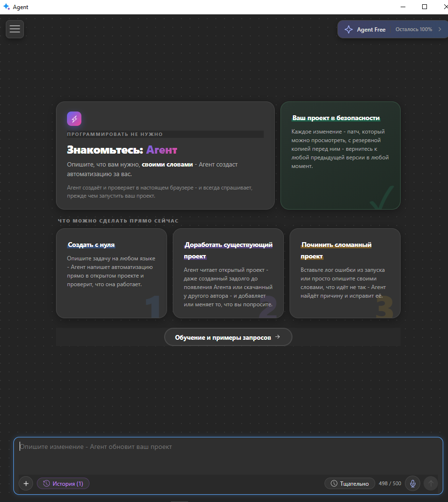Click the '498 / 500' character counter
The height and width of the screenshot is (502, 448).
(x=390, y=483)
